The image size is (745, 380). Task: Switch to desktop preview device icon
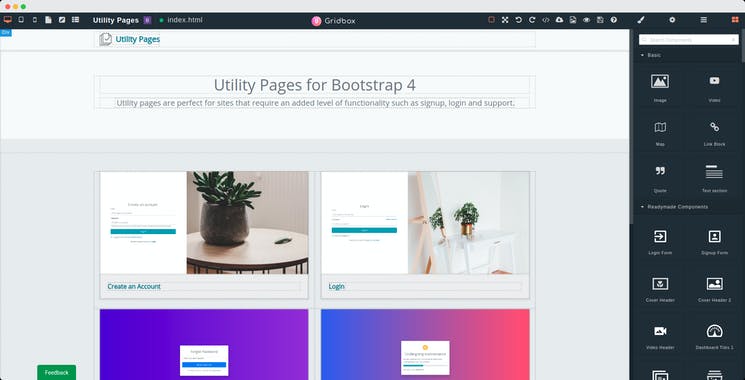coord(7,20)
